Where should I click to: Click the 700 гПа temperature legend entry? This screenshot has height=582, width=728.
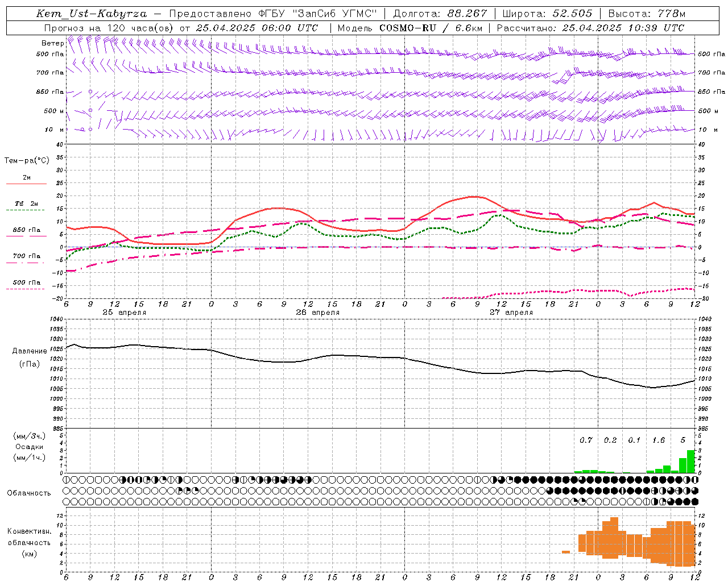point(26,256)
